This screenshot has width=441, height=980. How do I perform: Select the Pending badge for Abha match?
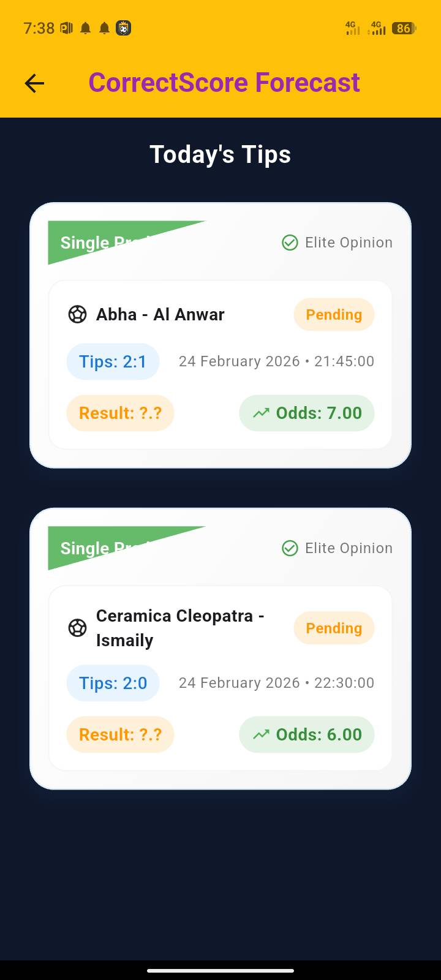click(x=334, y=315)
